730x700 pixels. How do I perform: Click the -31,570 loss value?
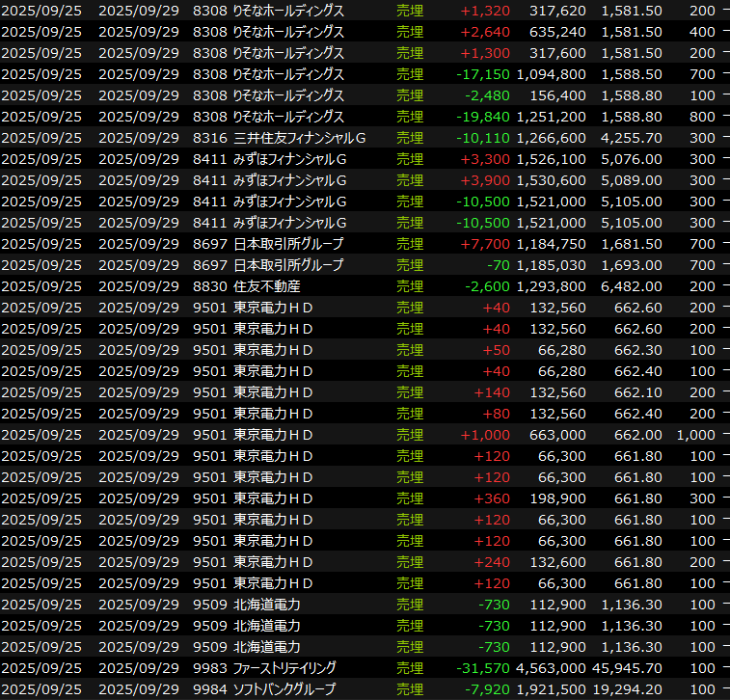pos(488,668)
